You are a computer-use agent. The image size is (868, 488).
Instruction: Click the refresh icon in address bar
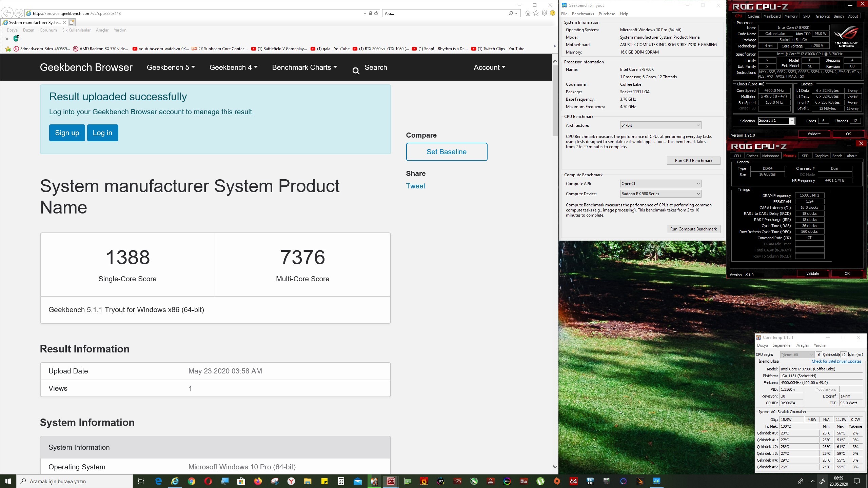(376, 13)
